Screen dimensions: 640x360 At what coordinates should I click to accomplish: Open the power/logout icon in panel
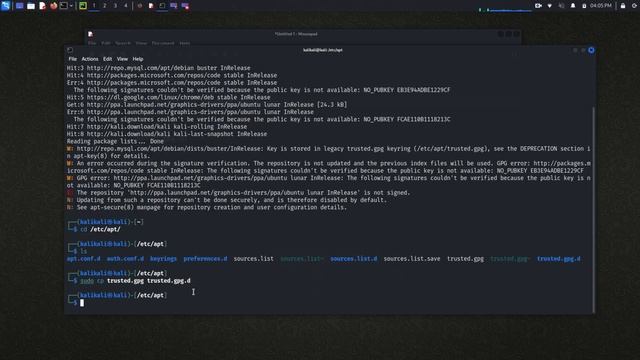coord(635,6)
